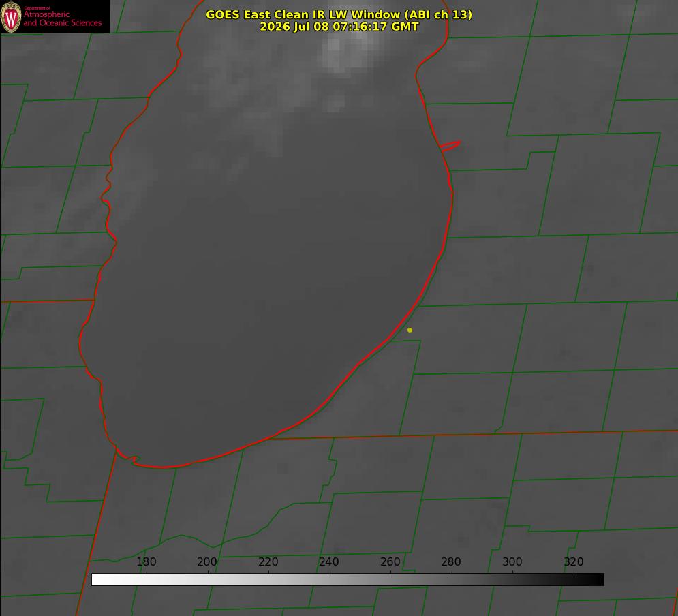Click the 2026 Jul 08 timestamp text

pyautogui.click(x=339, y=27)
